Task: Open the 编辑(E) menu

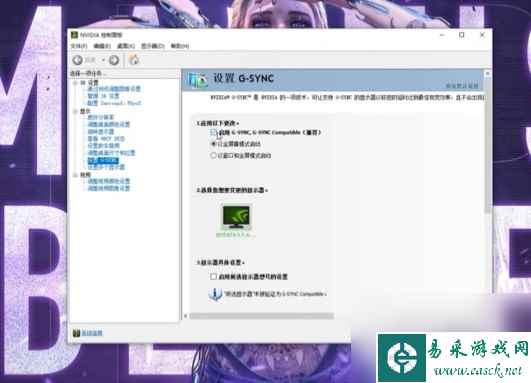Action: click(x=102, y=46)
